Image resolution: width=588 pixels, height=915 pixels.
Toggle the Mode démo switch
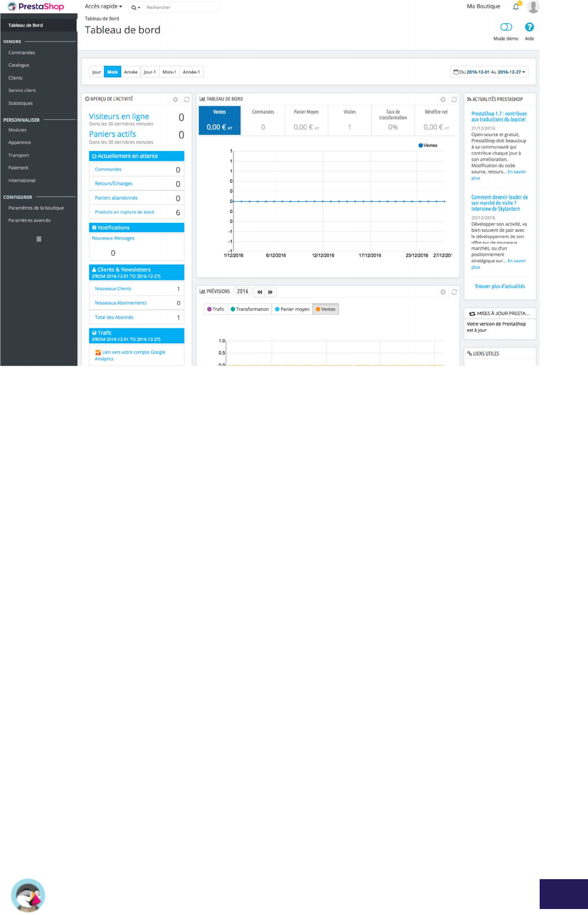click(x=506, y=27)
